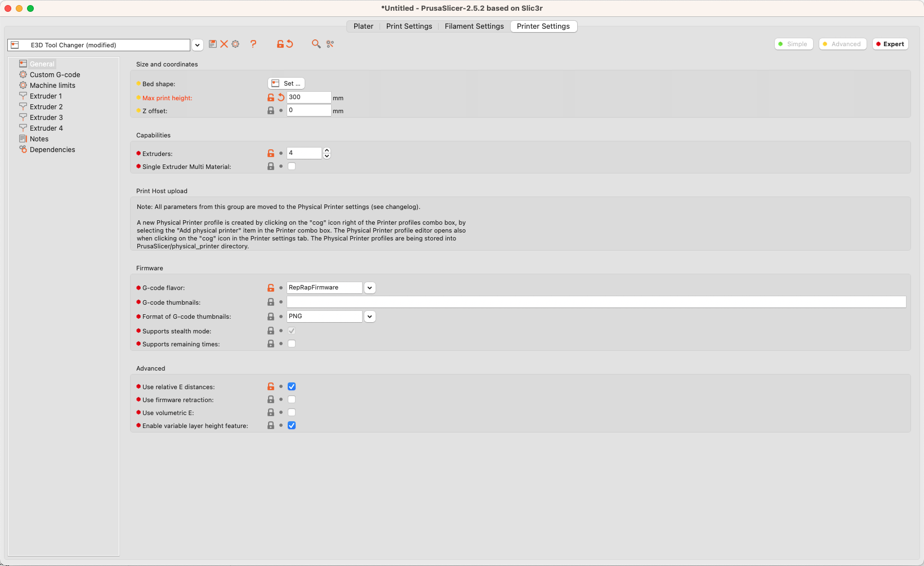Uncheck Use relative E distances

(292, 386)
